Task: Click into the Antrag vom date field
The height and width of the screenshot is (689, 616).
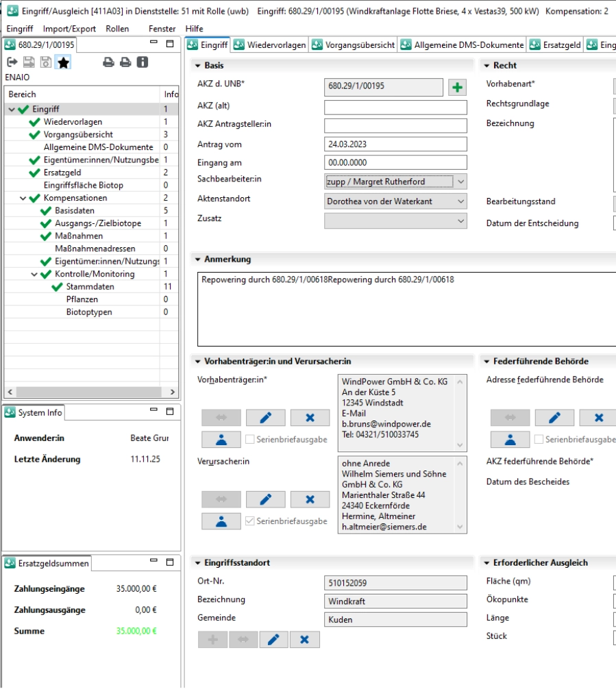Action: [x=395, y=145]
